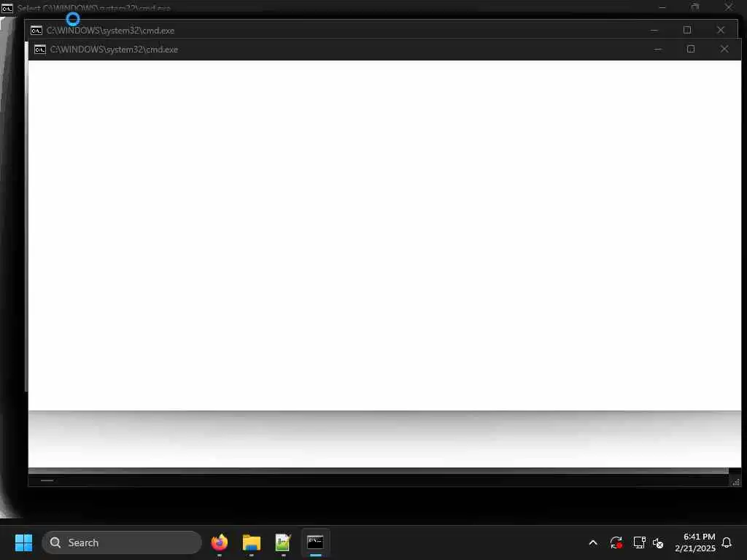The width and height of the screenshot is (747, 560).
Task: Click the rearmost Select cmd.exe window icon
Action: click(x=7, y=8)
